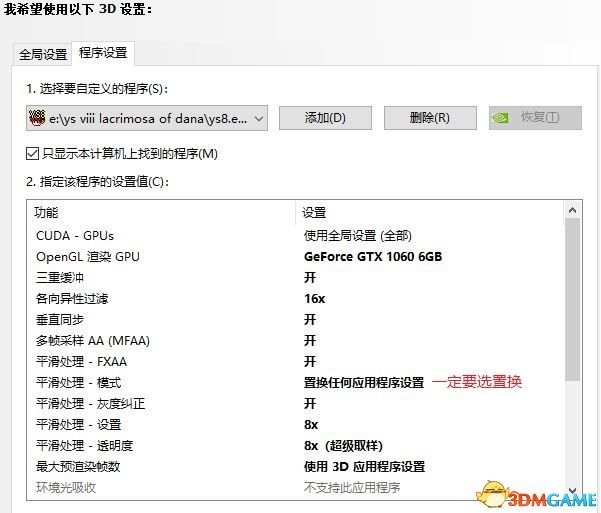Change the 各向异性过滤 16x value
The width and height of the screenshot is (601, 513).
tap(314, 298)
